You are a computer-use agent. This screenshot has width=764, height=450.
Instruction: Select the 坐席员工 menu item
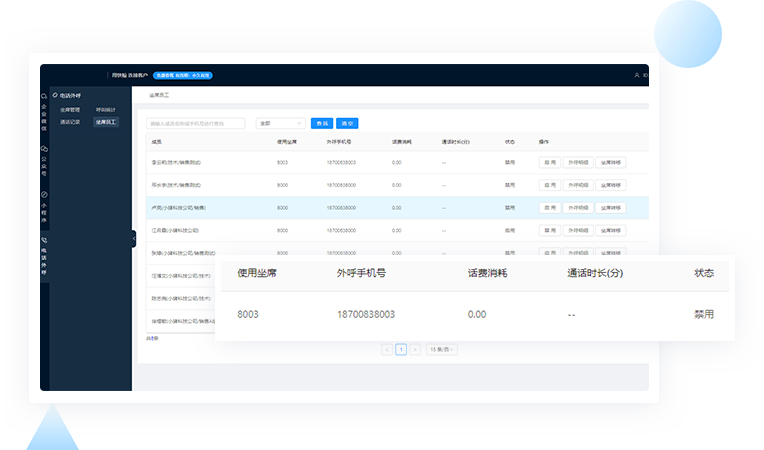tap(106, 121)
